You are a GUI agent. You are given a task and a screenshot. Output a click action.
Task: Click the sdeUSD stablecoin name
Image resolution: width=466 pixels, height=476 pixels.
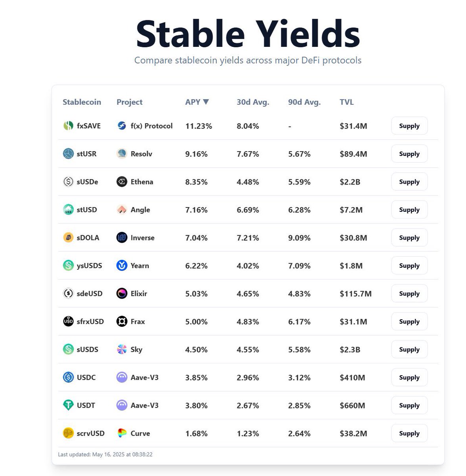pos(90,294)
